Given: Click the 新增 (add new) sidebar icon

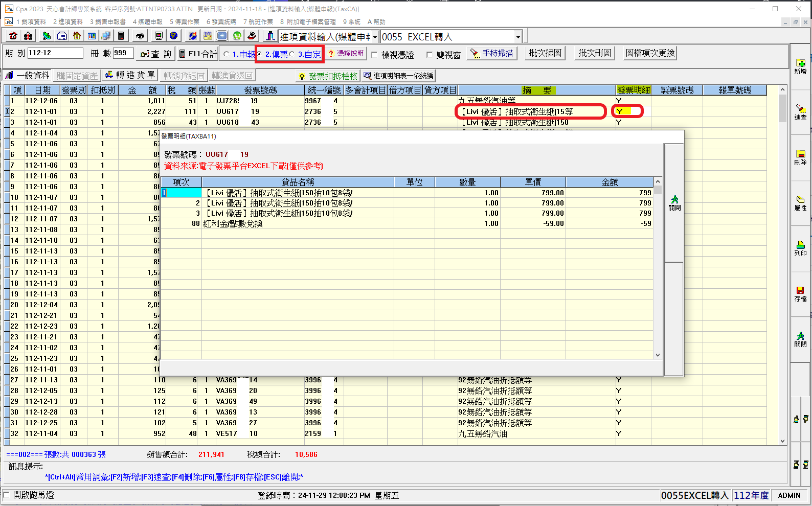Looking at the screenshot, I should tap(800, 66).
